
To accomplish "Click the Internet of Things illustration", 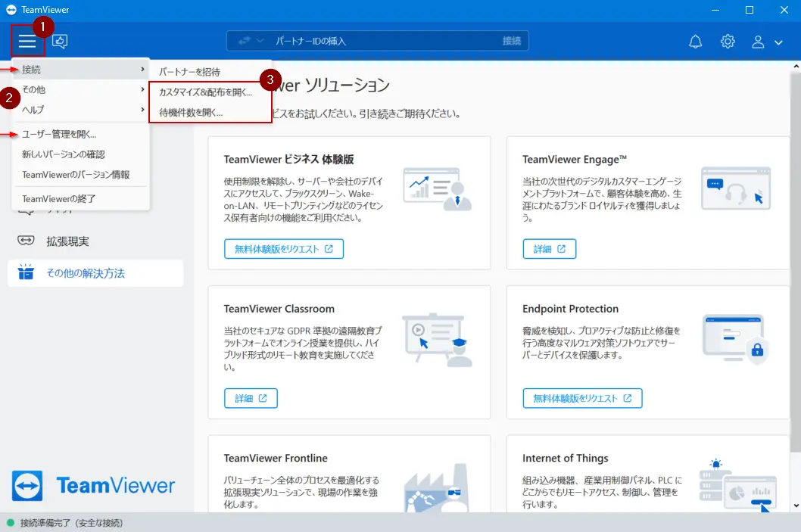I will [738, 485].
